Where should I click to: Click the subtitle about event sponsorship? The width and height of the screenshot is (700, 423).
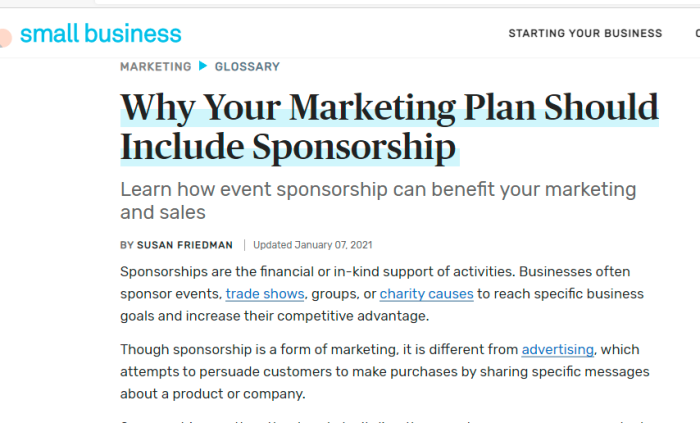coord(378,201)
